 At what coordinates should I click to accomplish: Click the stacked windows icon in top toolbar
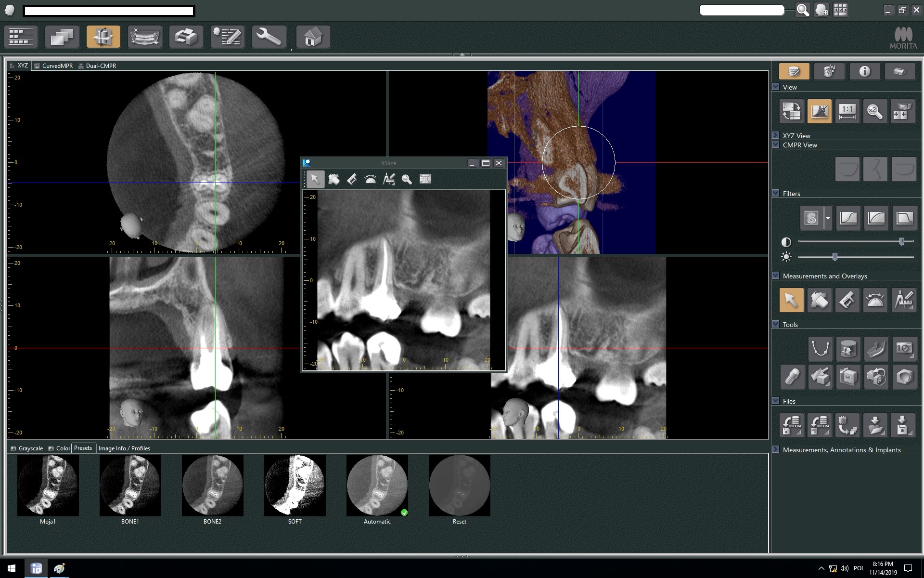tap(62, 37)
